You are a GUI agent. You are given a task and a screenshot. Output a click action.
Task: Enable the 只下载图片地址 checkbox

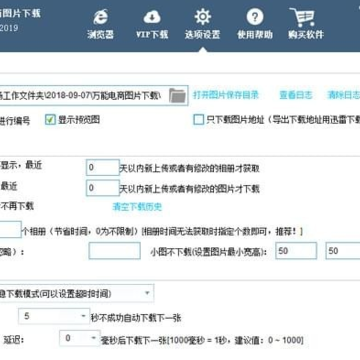198,120
